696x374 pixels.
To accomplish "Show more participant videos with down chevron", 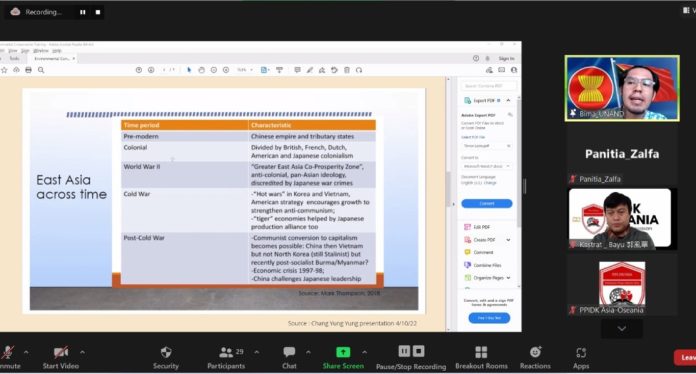I will point(621,329).
